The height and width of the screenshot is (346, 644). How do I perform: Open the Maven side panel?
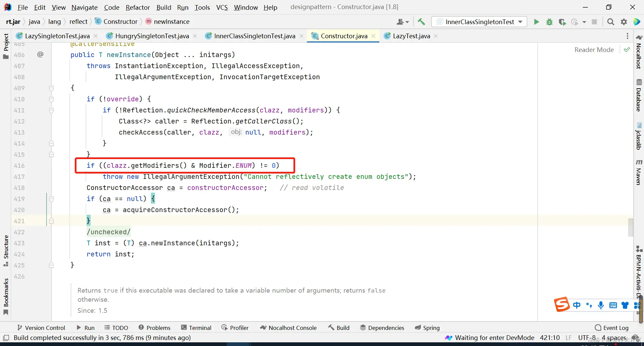click(639, 172)
